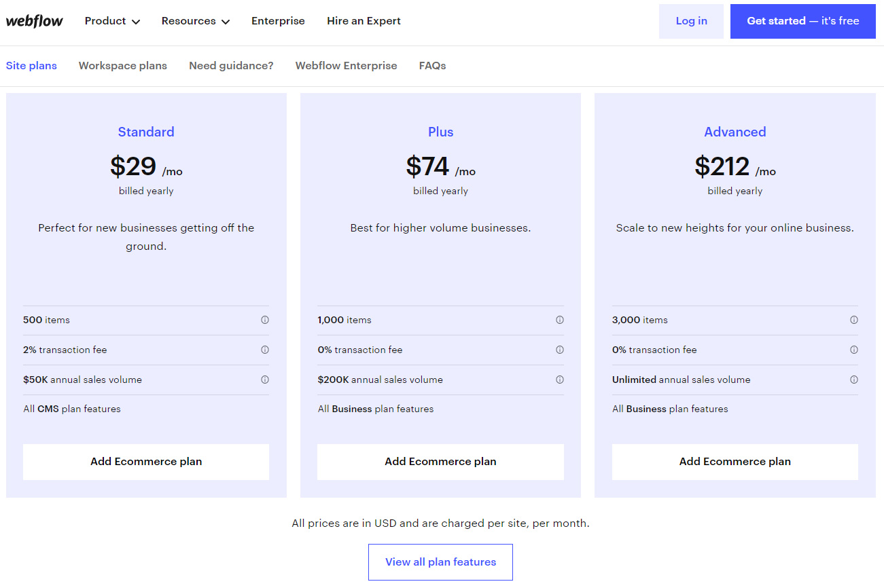This screenshot has height=588, width=884.
Task: Open Hire an Expert page
Action: [x=364, y=21]
